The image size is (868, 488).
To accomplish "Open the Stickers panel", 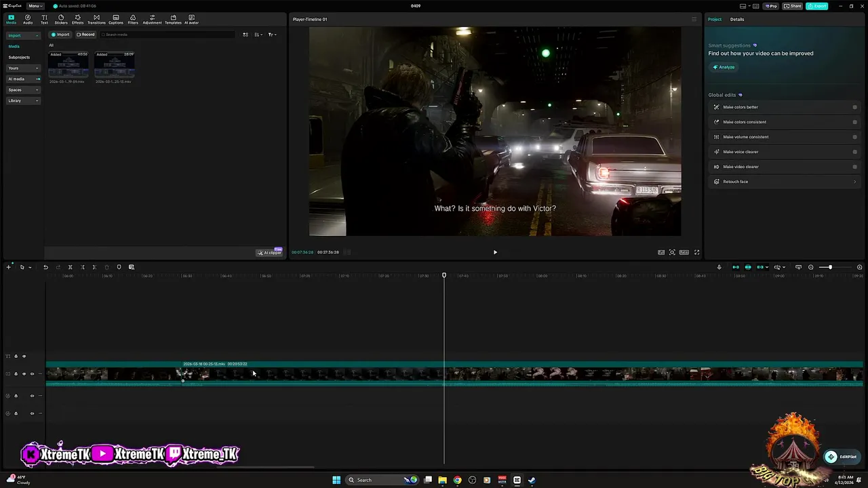I will [x=61, y=19].
